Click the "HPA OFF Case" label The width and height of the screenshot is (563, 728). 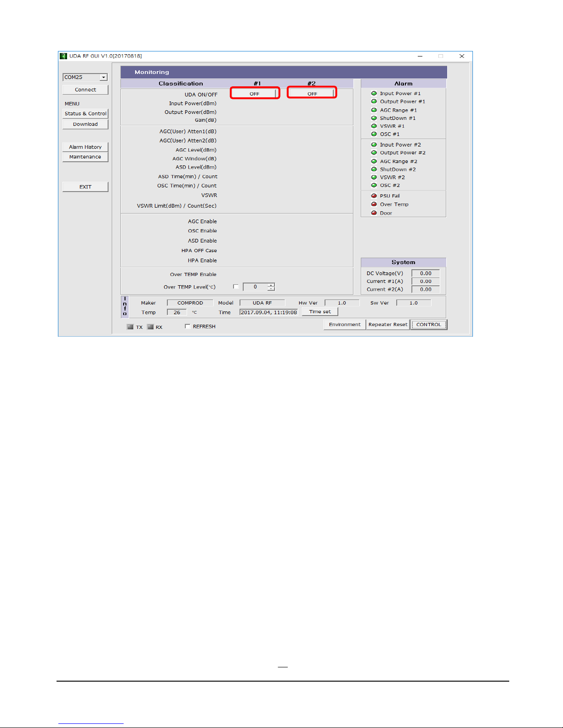tap(199, 250)
